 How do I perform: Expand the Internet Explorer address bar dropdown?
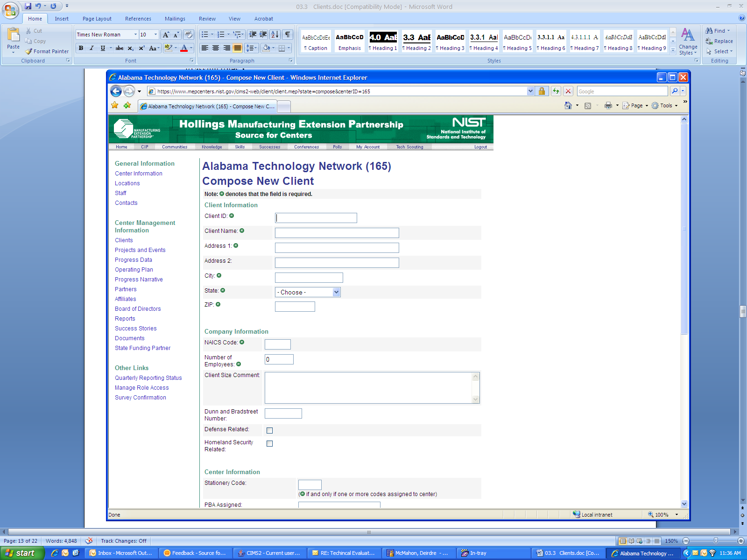tap(530, 91)
